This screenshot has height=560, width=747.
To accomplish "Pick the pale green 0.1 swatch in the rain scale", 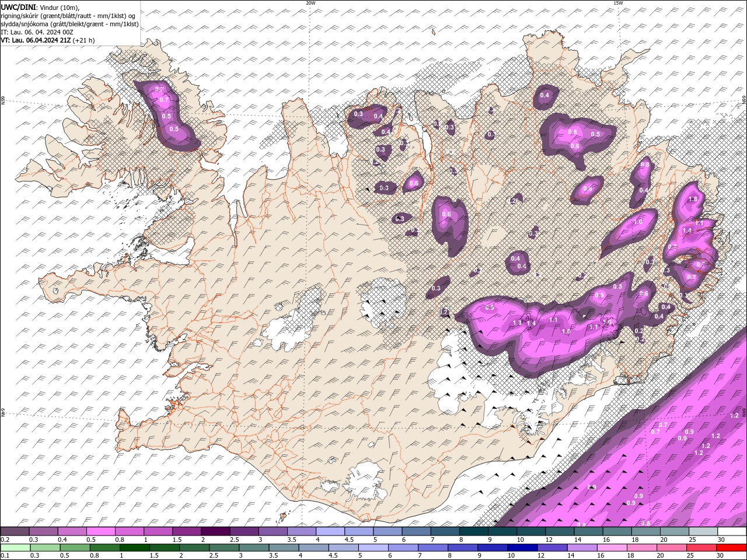I will pyautogui.click(x=15, y=548).
